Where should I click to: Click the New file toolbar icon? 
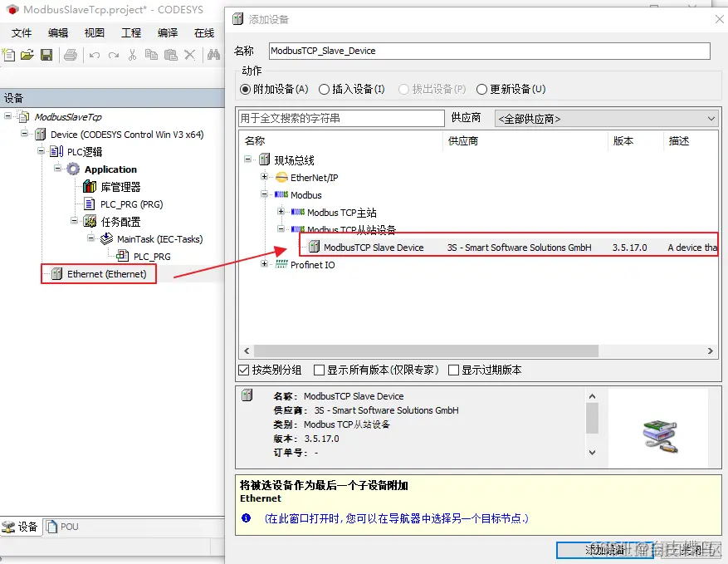[x=8, y=55]
